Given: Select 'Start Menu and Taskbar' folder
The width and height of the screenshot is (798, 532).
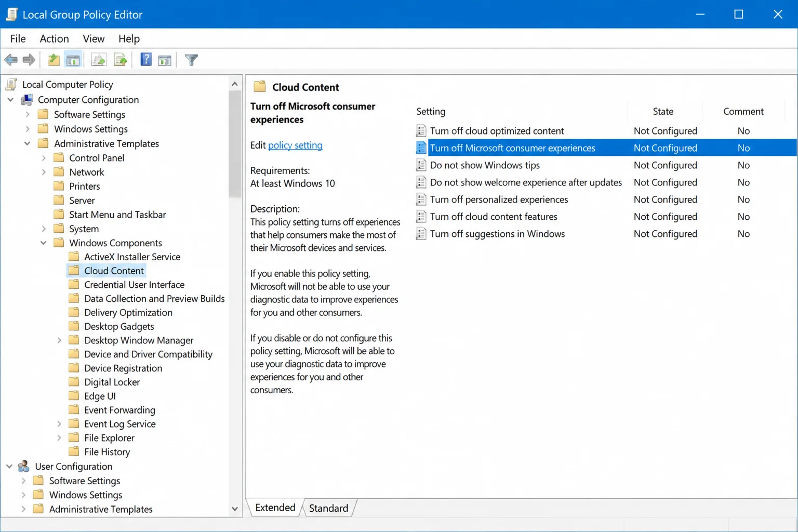Looking at the screenshot, I should 117,215.
